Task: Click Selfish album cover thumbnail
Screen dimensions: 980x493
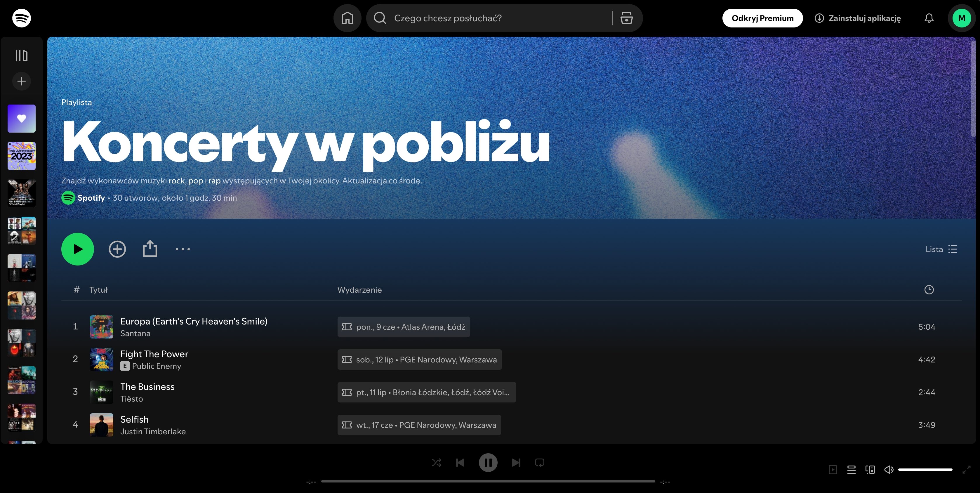Action: pos(101,425)
